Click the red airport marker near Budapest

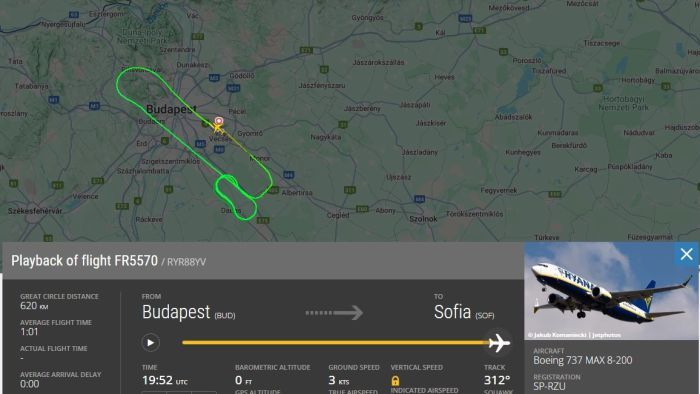pos(219,120)
